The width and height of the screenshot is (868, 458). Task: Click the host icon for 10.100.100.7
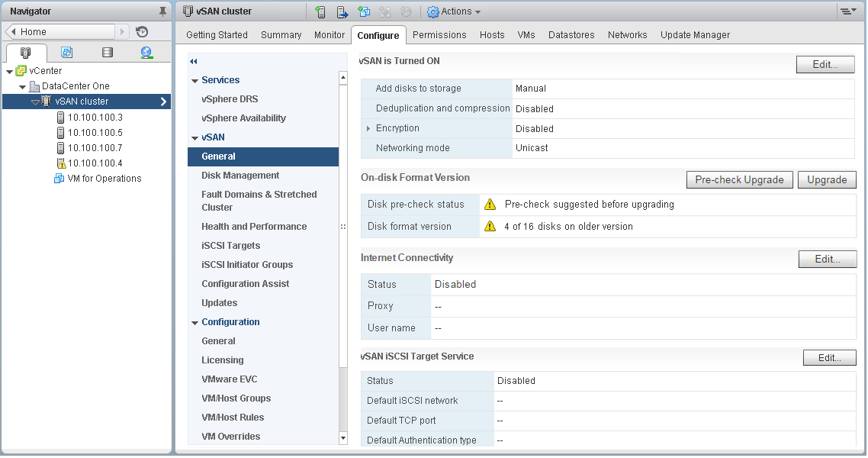click(x=61, y=148)
